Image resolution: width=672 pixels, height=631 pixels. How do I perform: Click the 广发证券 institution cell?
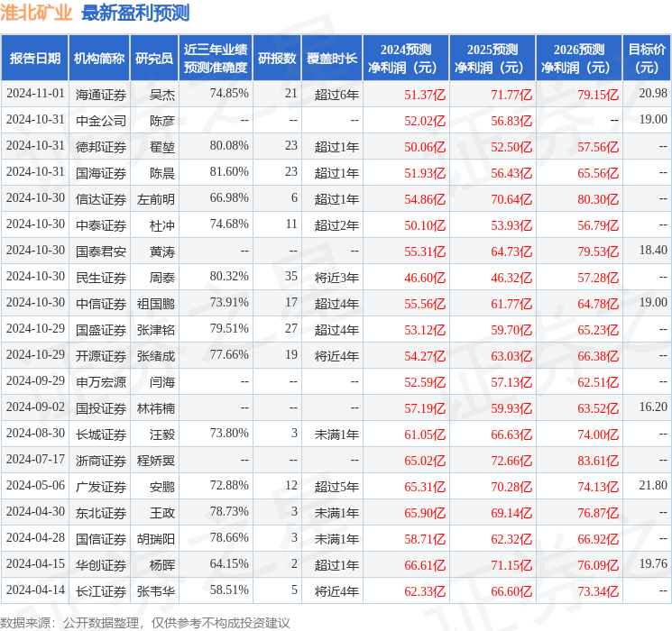[101, 486]
